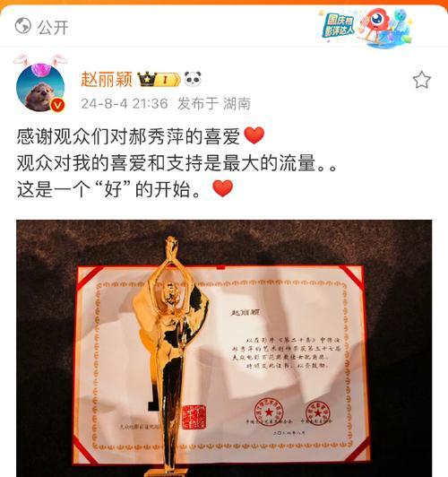Tap the crown membership level badge
The height and width of the screenshot is (477, 448).
pos(159,80)
